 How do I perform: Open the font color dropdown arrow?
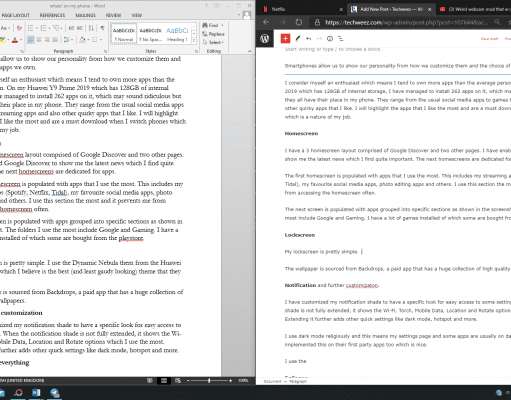click(21, 40)
